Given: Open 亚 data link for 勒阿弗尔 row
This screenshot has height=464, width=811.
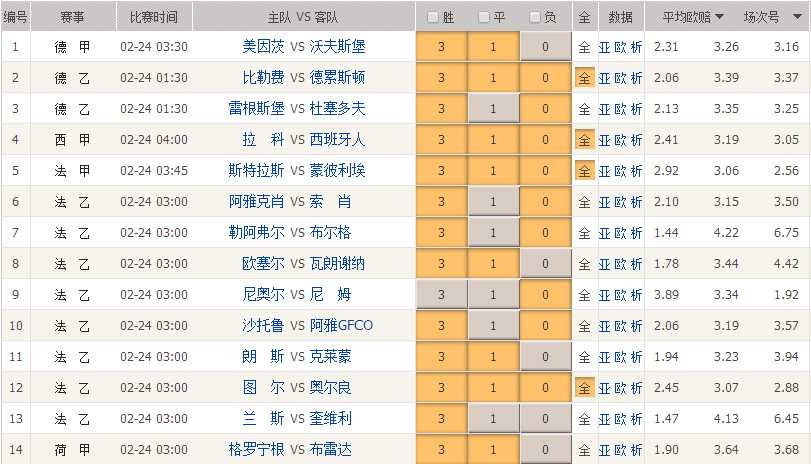Looking at the screenshot, I should pos(605,233).
